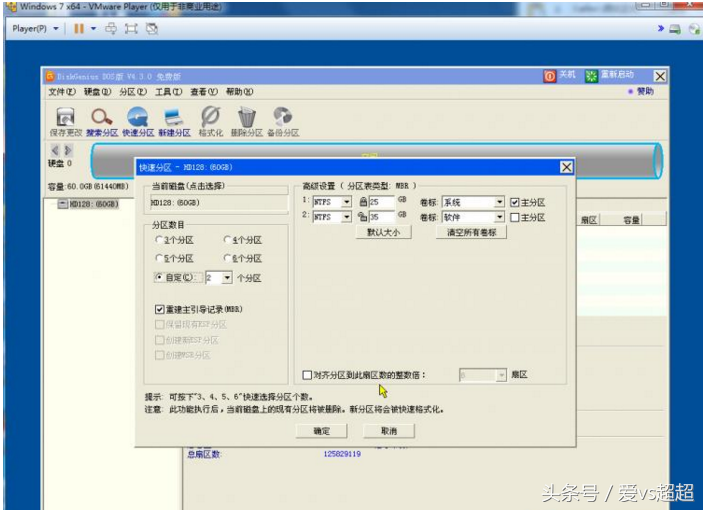
Task: Click the VMware removable drive device icon
Action: click(x=675, y=29)
